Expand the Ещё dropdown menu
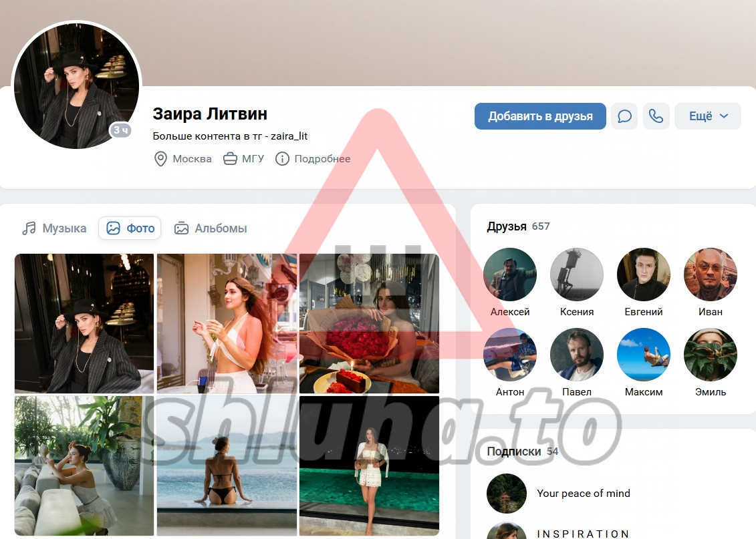The image size is (756, 539). click(708, 116)
